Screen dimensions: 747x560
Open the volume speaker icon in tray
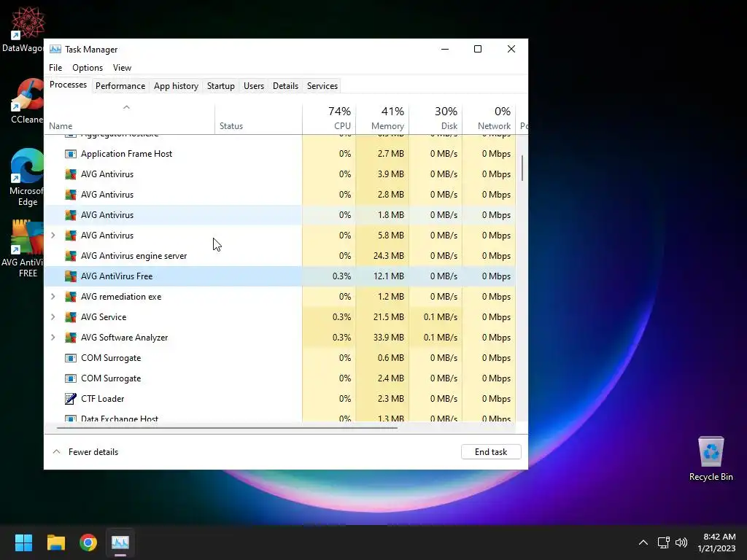tap(681, 542)
